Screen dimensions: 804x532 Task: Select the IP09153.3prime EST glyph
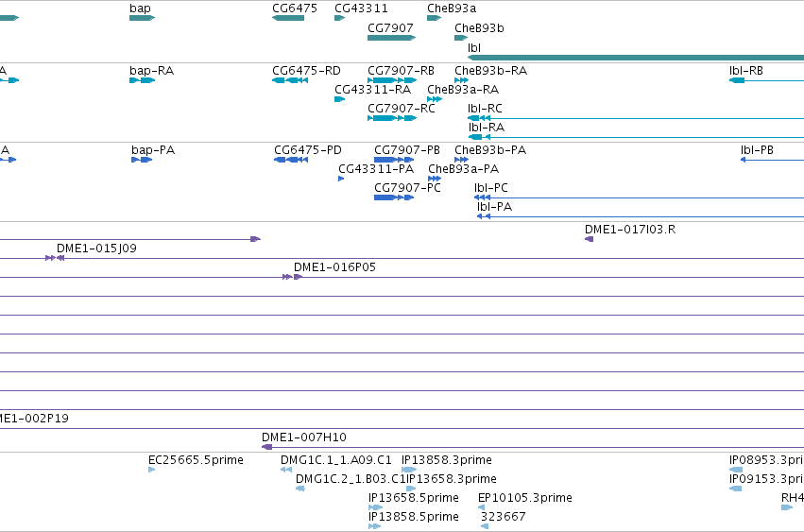[735, 489]
